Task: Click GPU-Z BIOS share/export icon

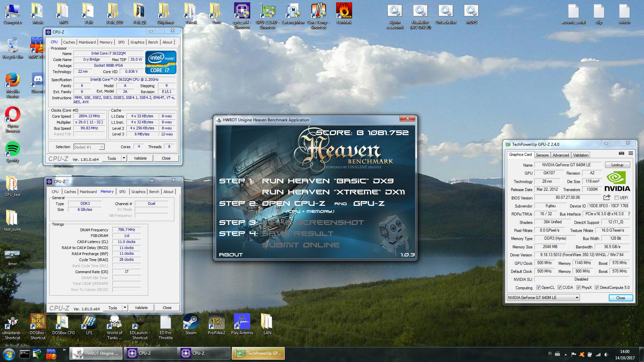Action: [607, 197]
